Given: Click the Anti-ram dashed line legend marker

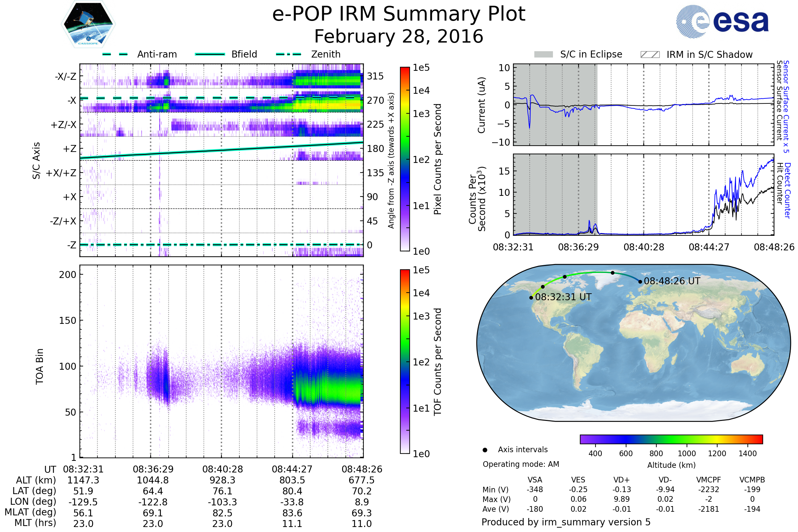Looking at the screenshot, I should (x=115, y=54).
